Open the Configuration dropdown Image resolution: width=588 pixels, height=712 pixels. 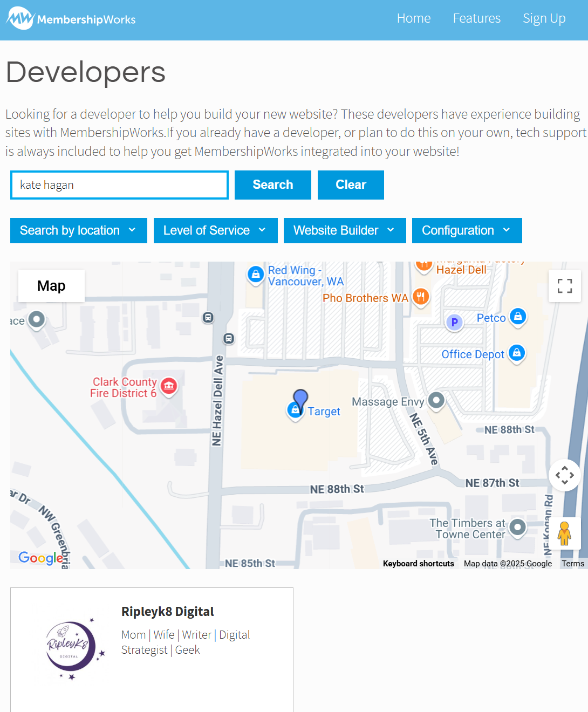pos(467,230)
